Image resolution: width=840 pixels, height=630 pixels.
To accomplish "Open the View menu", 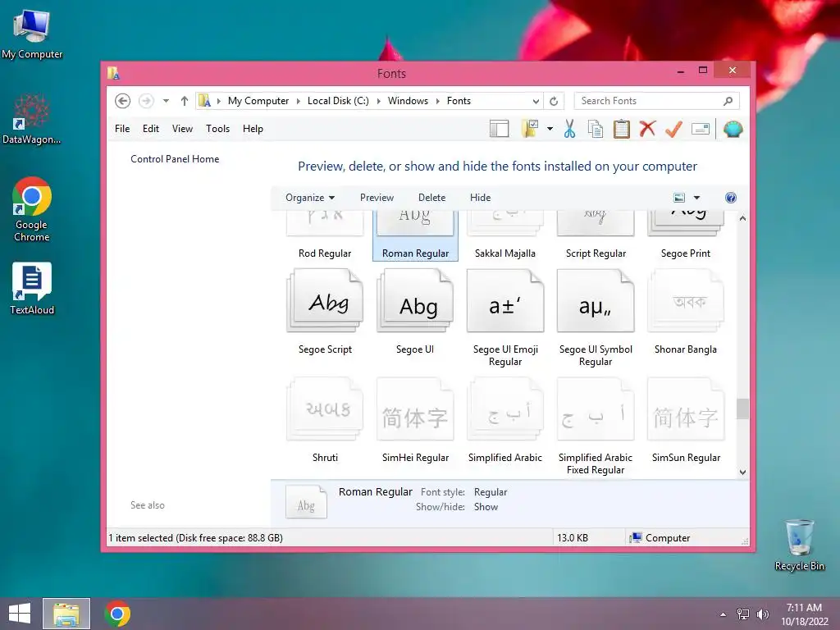I will click(x=182, y=129).
